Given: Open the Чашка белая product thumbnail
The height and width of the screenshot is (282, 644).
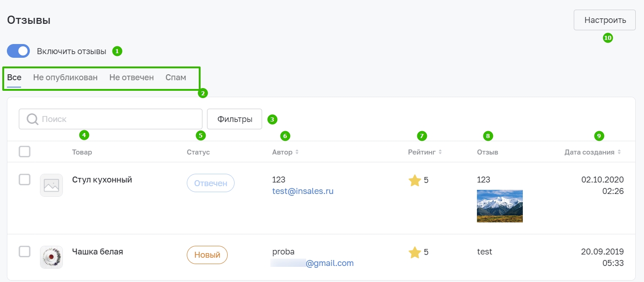Looking at the screenshot, I should pyautogui.click(x=51, y=257).
